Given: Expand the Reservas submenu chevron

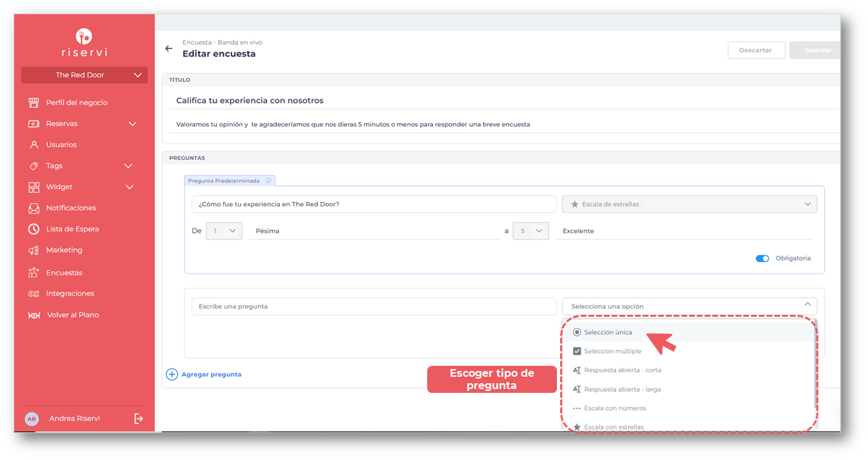Looking at the screenshot, I should coord(132,124).
